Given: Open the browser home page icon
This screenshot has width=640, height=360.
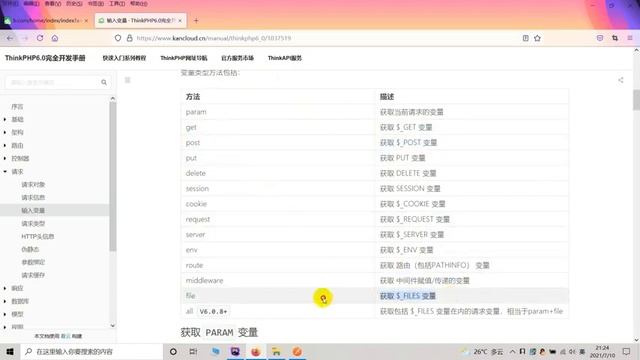Looking at the screenshot, I should click(x=55, y=38).
